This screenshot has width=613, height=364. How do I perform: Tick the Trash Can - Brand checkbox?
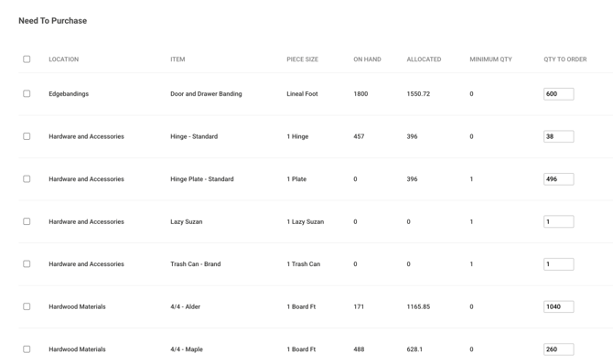[x=27, y=264]
